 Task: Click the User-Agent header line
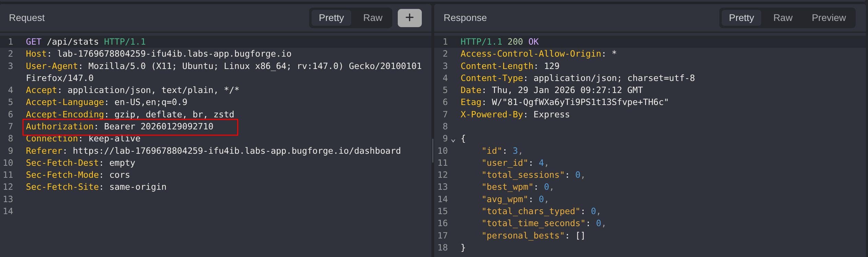coord(223,66)
